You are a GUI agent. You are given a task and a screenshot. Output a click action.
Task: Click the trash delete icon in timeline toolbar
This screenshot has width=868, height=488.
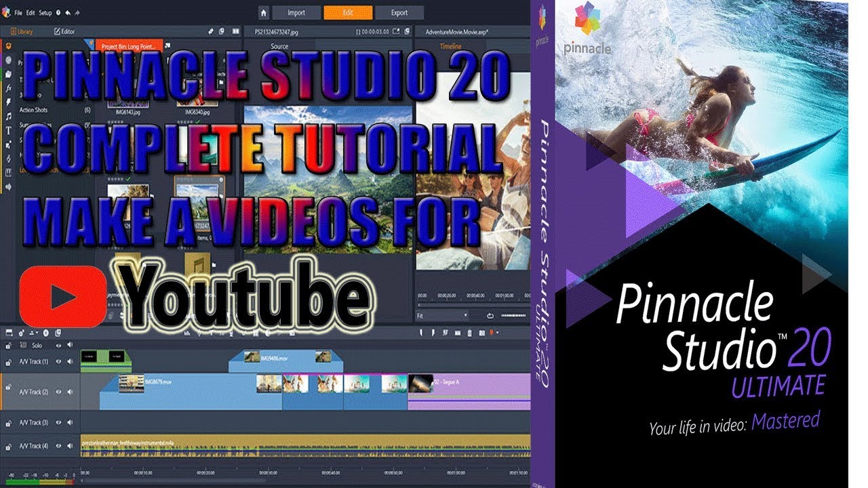pos(469,333)
